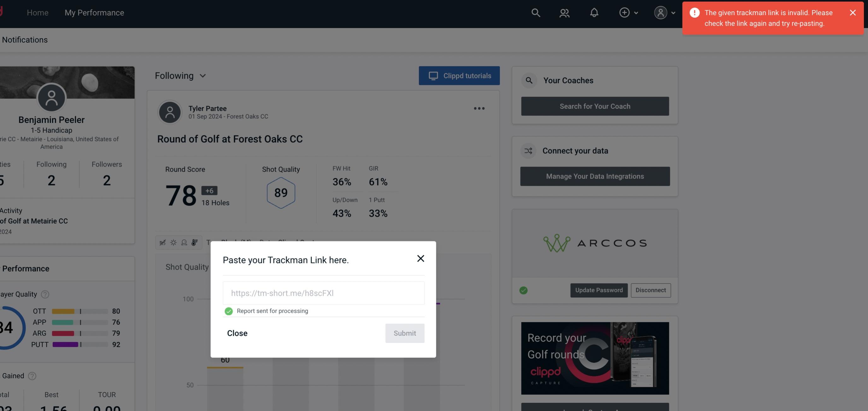The width and height of the screenshot is (868, 411).
Task: Click the Shot Quality hexagon badge icon
Action: point(281,193)
